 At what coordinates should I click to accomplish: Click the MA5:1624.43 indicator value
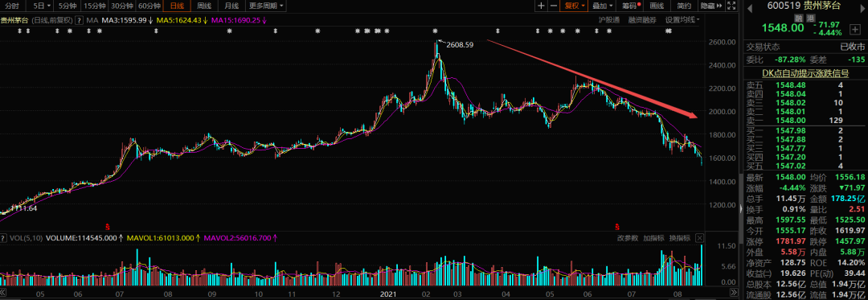point(178,20)
